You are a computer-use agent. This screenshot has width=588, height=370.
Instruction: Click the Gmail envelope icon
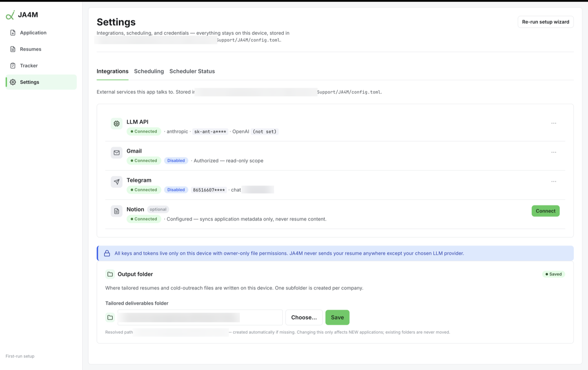coord(116,153)
